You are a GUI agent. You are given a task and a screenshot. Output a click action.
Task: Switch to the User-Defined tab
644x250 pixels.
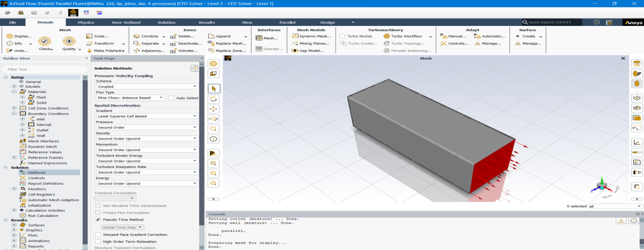click(x=126, y=22)
